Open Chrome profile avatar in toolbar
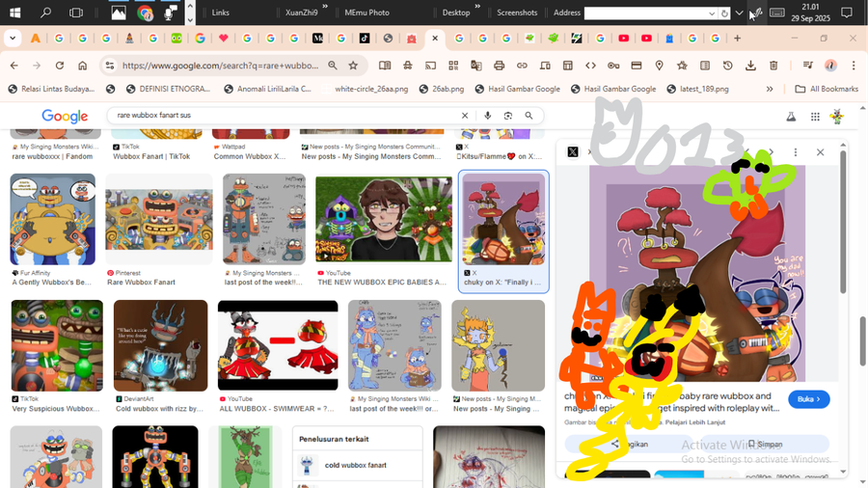 click(x=830, y=66)
